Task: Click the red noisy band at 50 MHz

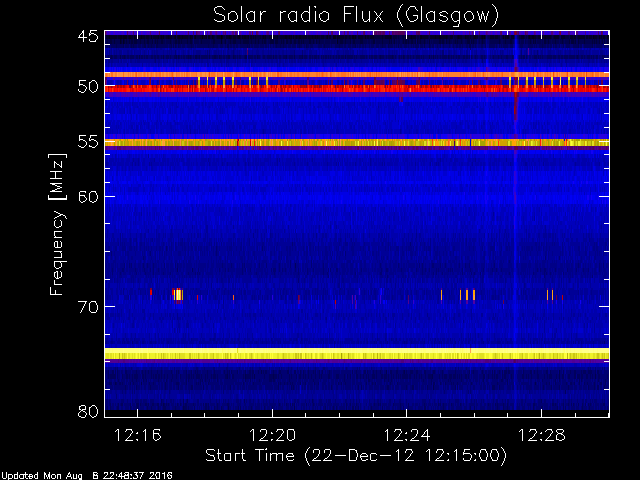Action: coord(357,89)
